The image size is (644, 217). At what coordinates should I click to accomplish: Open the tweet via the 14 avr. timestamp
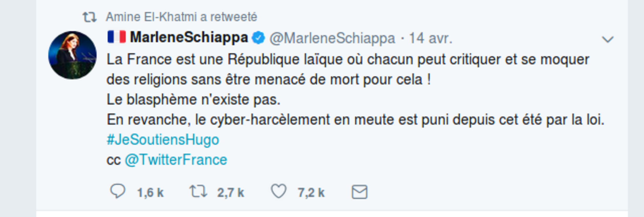click(430, 38)
